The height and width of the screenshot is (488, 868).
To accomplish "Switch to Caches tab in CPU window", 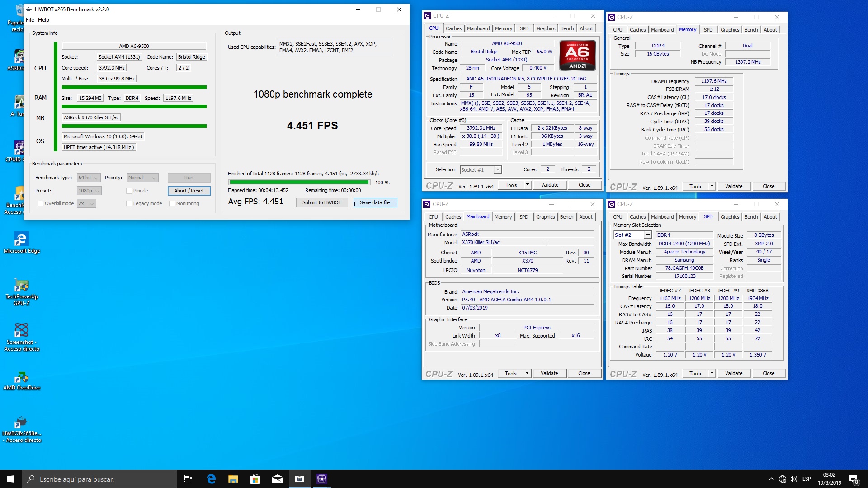I will coord(453,28).
